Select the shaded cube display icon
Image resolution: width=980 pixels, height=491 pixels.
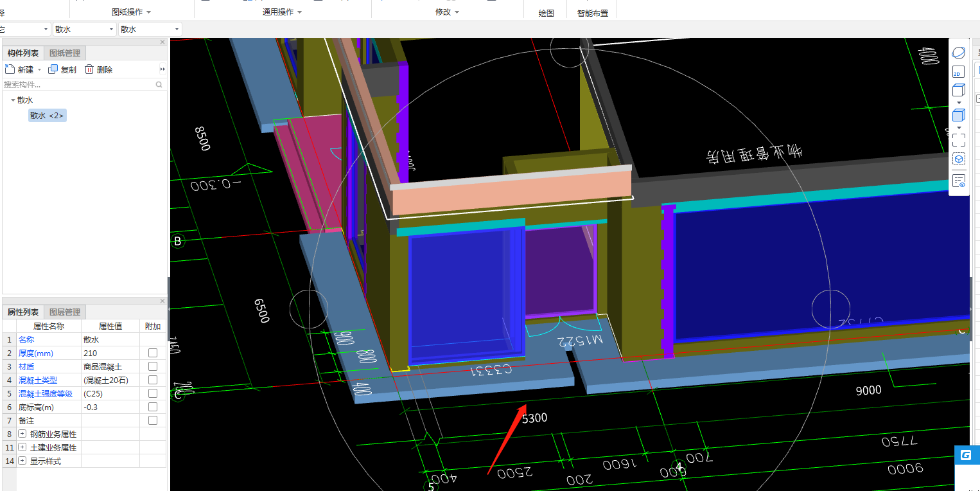958,115
